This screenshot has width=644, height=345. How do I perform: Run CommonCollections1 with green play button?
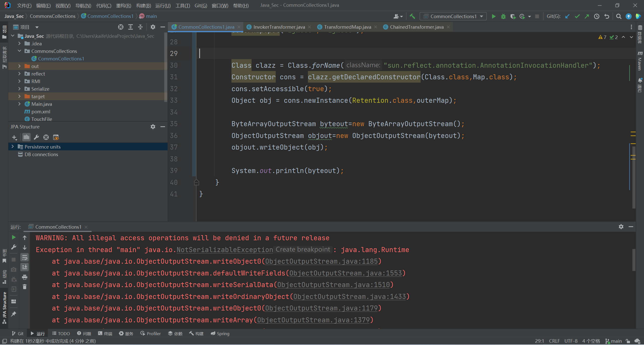pyautogui.click(x=494, y=16)
